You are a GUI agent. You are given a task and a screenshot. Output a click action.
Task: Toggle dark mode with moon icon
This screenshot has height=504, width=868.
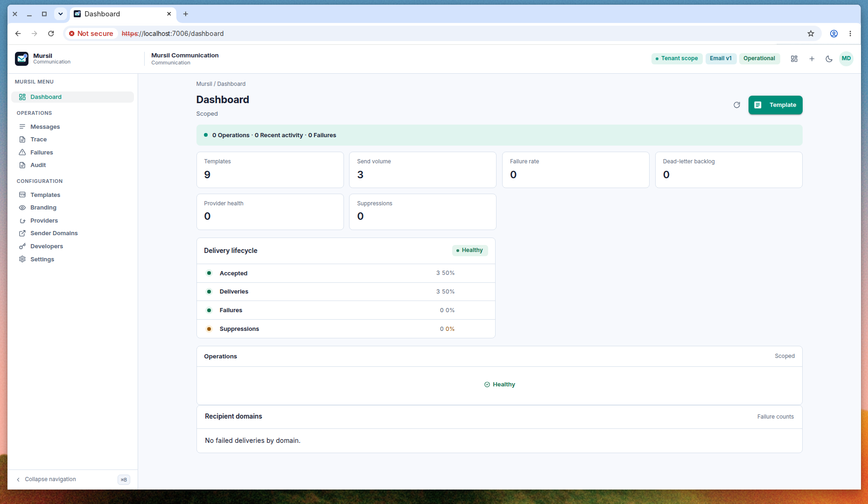coord(829,59)
